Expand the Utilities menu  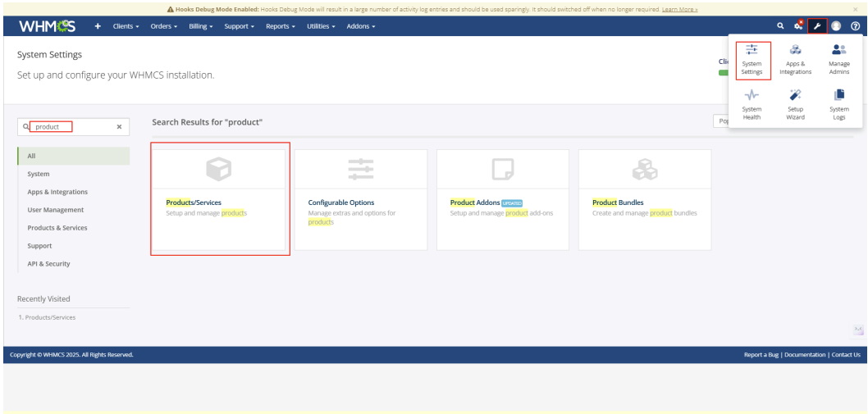point(321,26)
